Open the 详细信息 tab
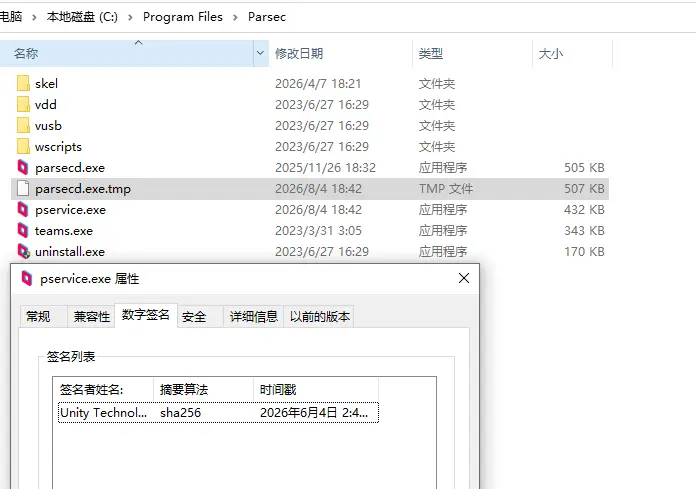This screenshot has width=696, height=489. coord(253,316)
